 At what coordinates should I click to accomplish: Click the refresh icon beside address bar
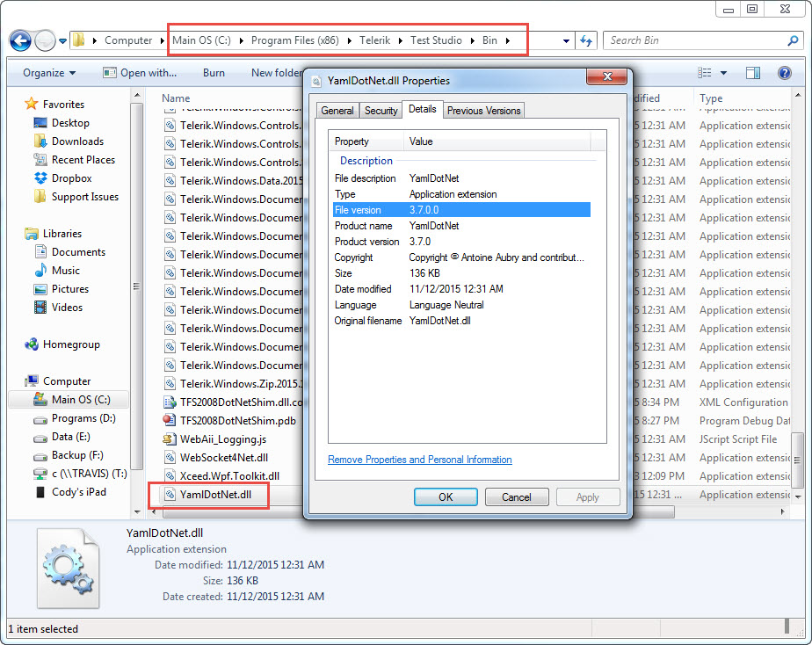[x=586, y=40]
